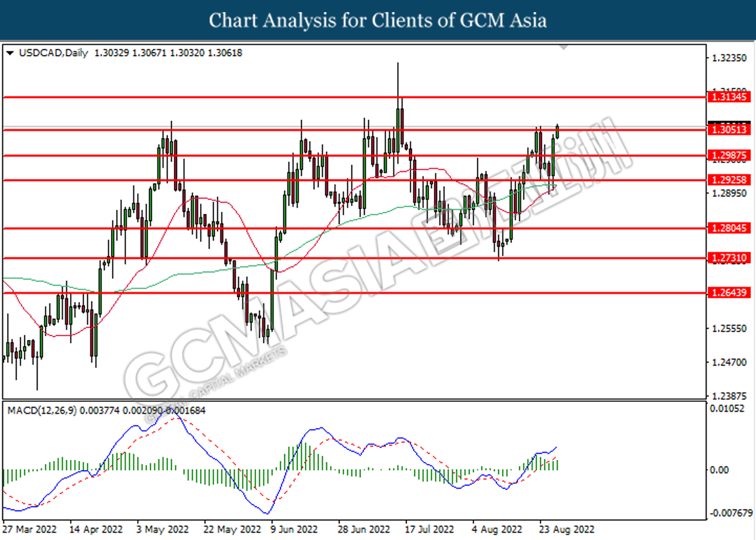Select the 1.23875 price axis value
The width and height of the screenshot is (756, 540).
coord(729,396)
